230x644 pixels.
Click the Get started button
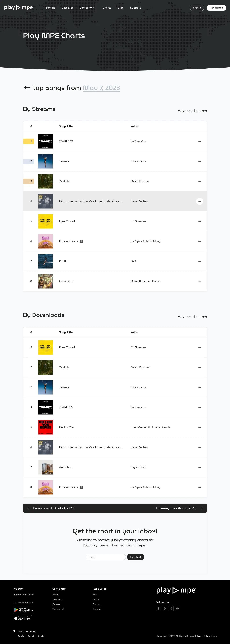[216, 8]
